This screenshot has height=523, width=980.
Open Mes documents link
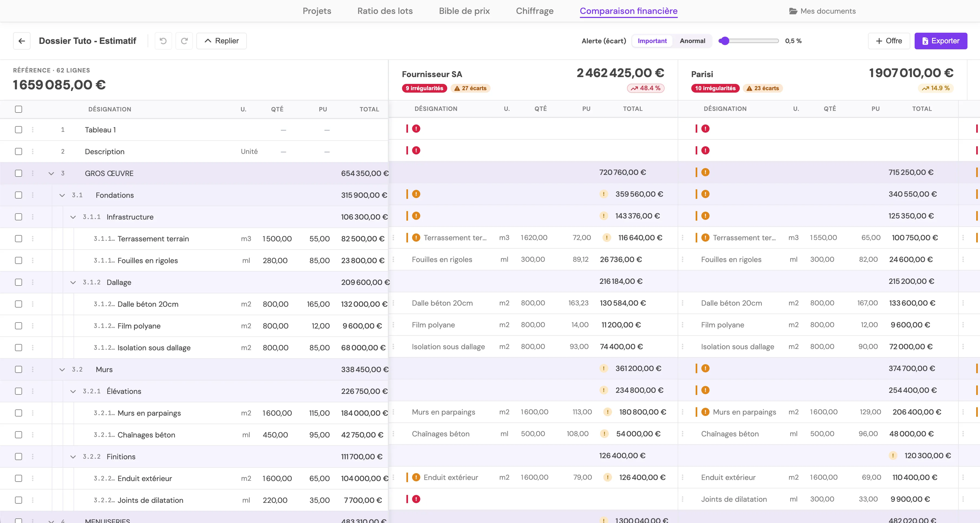823,11
